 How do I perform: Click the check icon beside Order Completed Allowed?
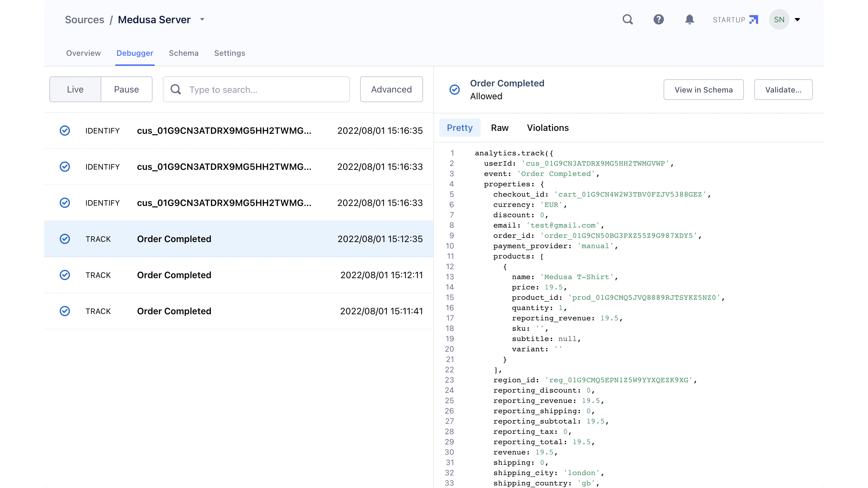click(x=455, y=90)
